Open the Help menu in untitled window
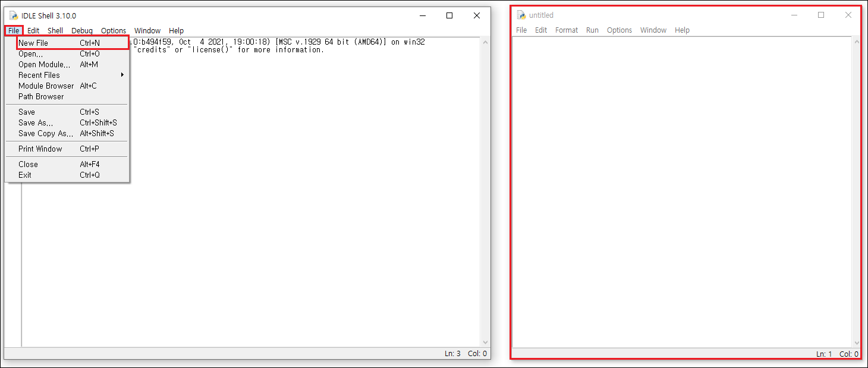868x368 pixels. tap(682, 30)
